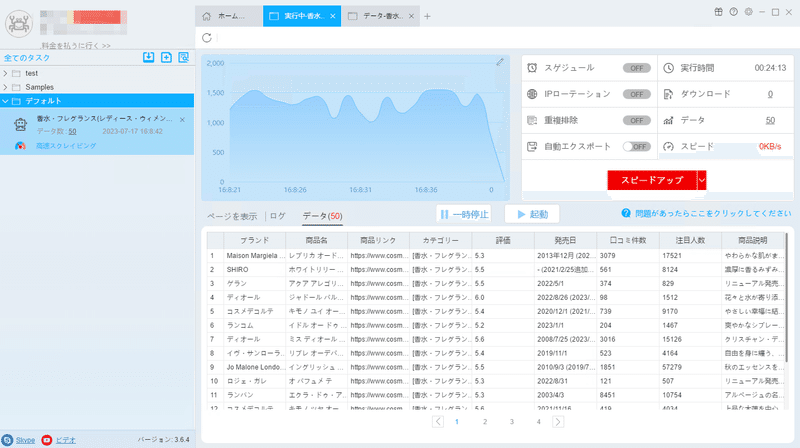This screenshot has width=800, height=448.
Task: Close the 実行中-香水 tab
Action: point(333,16)
